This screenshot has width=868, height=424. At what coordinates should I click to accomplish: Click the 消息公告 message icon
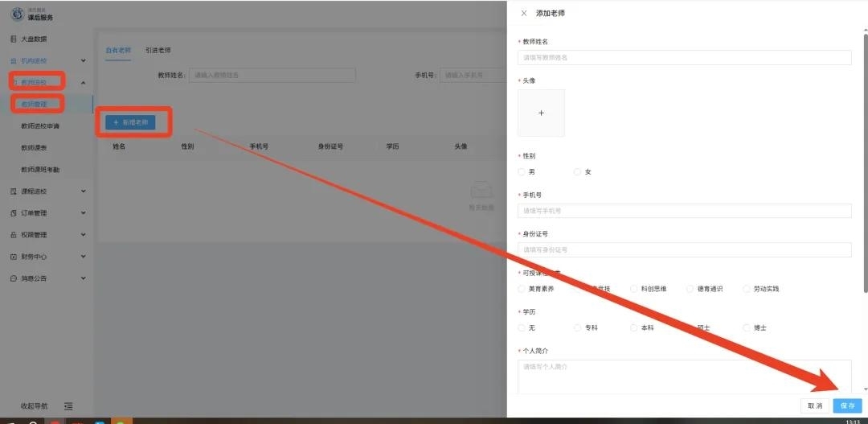click(x=13, y=278)
